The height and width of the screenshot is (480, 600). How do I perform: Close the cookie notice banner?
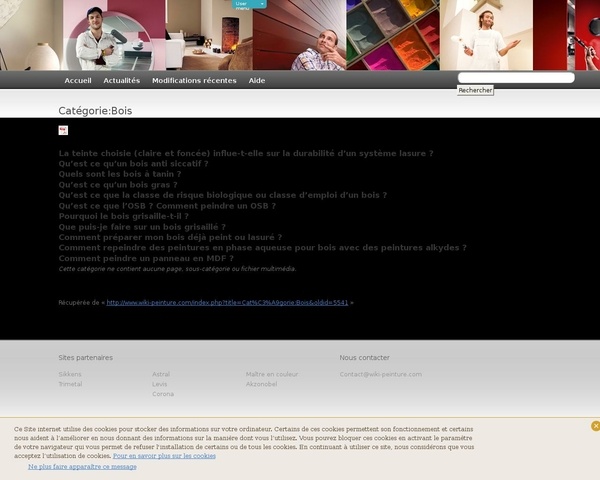[595, 426]
